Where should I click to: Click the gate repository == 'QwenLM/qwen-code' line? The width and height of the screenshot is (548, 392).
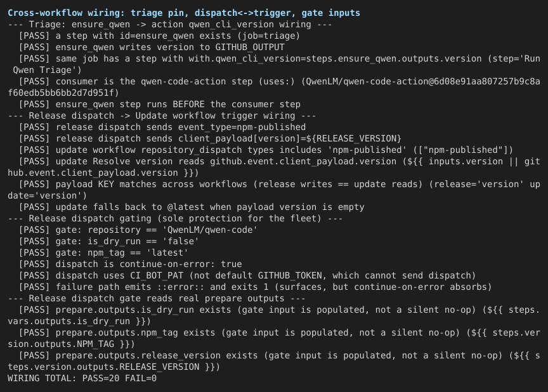[138, 230]
